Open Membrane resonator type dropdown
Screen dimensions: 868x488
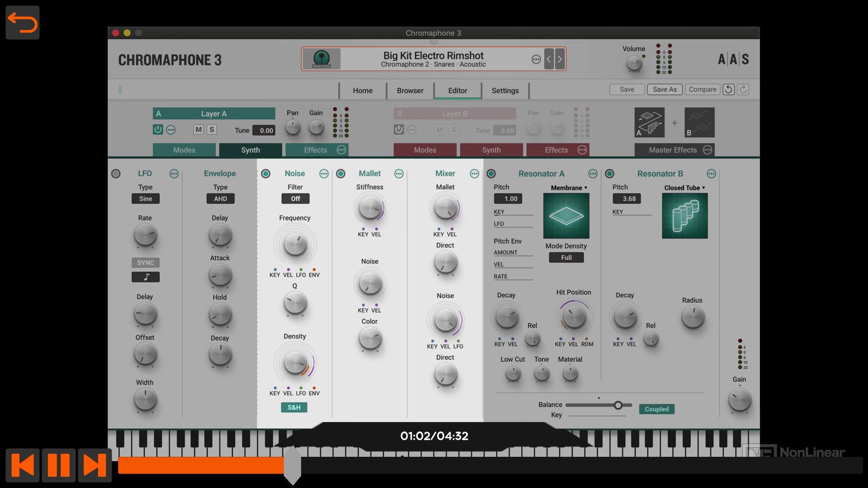(569, 188)
